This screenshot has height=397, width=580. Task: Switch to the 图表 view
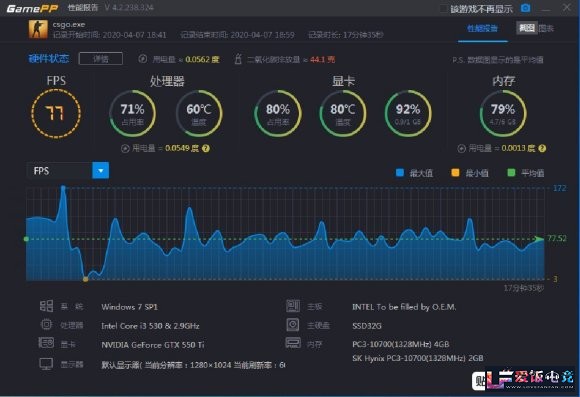point(546,28)
